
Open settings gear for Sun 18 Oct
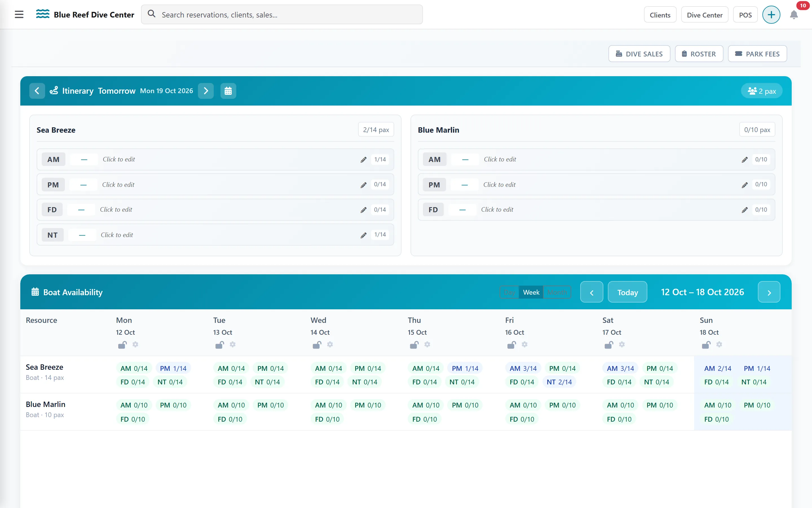point(719,344)
